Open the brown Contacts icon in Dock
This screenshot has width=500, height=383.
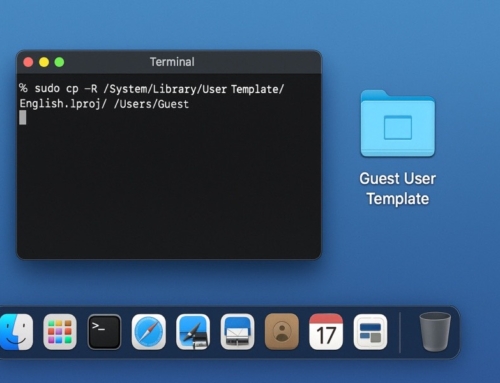[282, 332]
